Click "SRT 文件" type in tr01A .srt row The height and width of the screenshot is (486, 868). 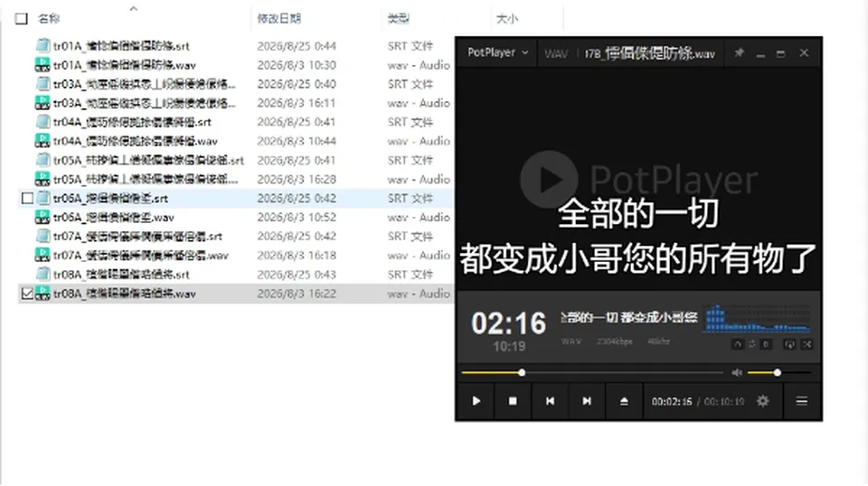(x=410, y=46)
